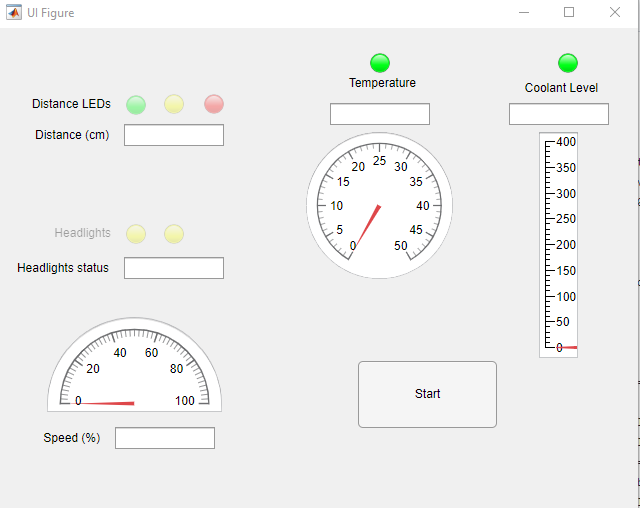Screen dimensions: 640x508
Task: Click the MATLAB icon in title bar
Action: [x=14, y=13]
